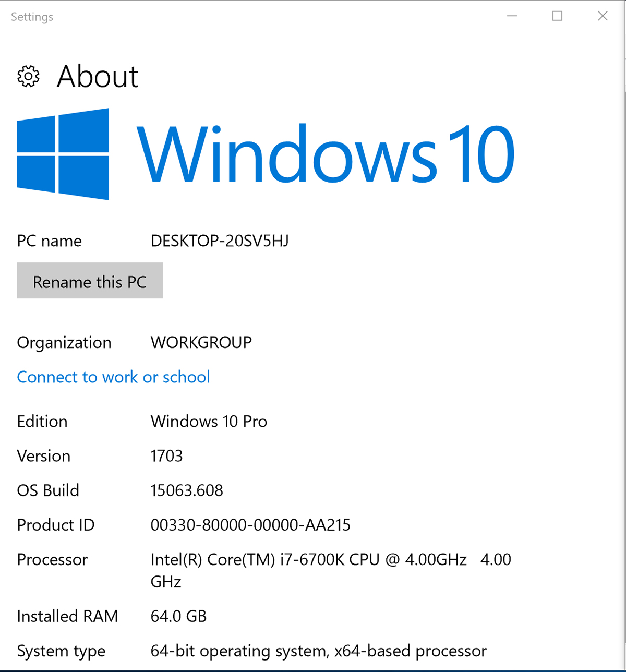Click the Product ID number
Viewport: 626px width, 672px height.
coord(250,524)
